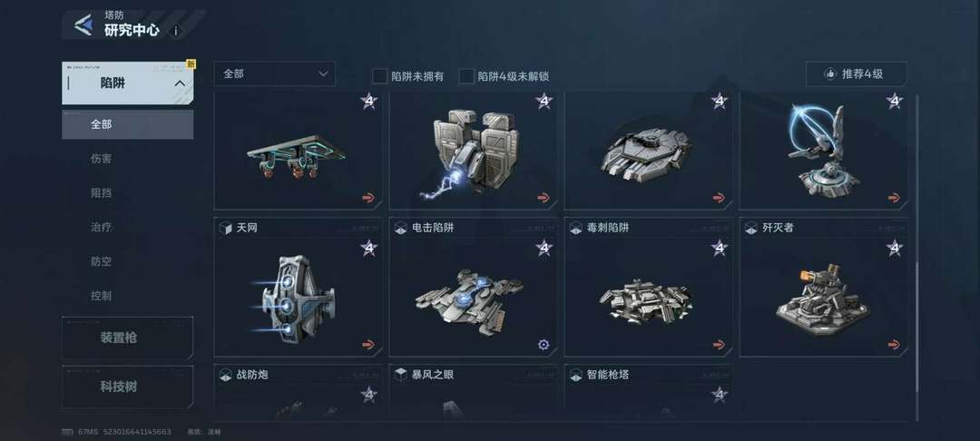Click the back arrow icon beside 研究中心
Image resolution: width=980 pixels, height=441 pixels.
pyautogui.click(x=83, y=25)
